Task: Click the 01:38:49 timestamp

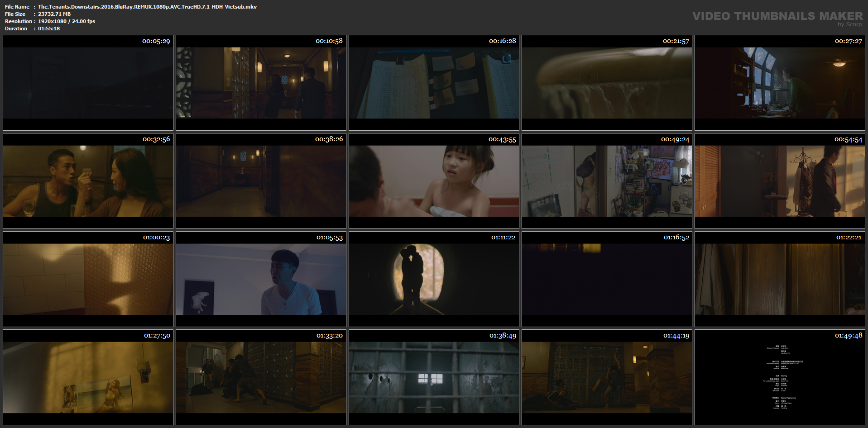Action: coord(503,336)
